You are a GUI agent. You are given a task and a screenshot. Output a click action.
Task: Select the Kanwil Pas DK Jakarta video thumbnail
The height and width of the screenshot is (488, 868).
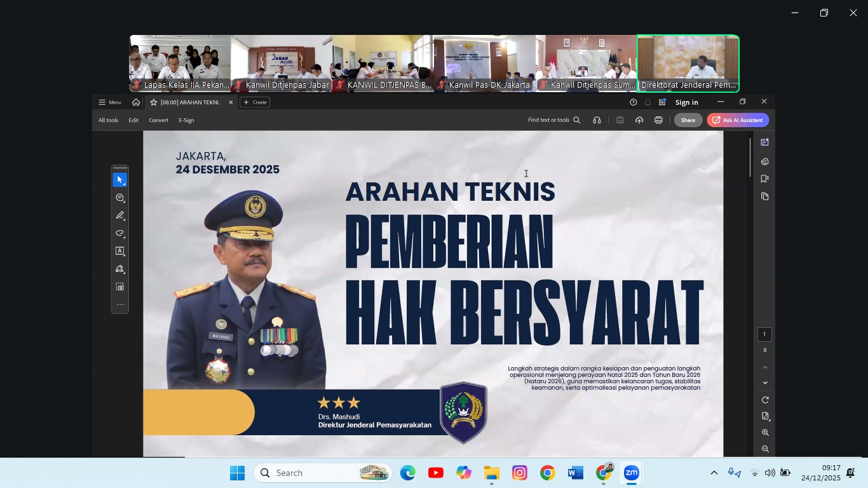coord(484,64)
